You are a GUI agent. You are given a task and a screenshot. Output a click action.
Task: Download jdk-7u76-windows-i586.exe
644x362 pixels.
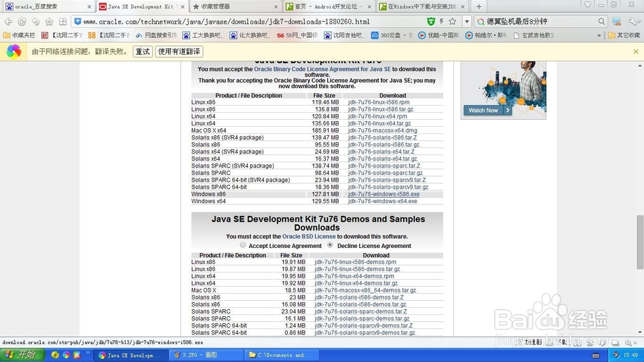(384, 194)
